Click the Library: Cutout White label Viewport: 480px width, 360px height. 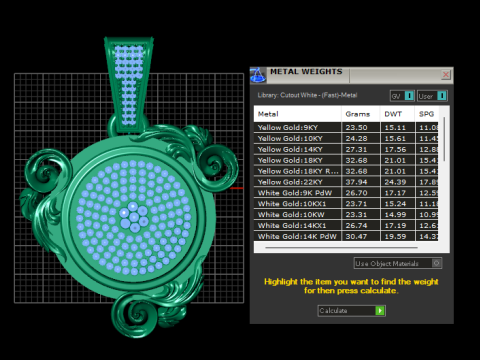[307, 95]
